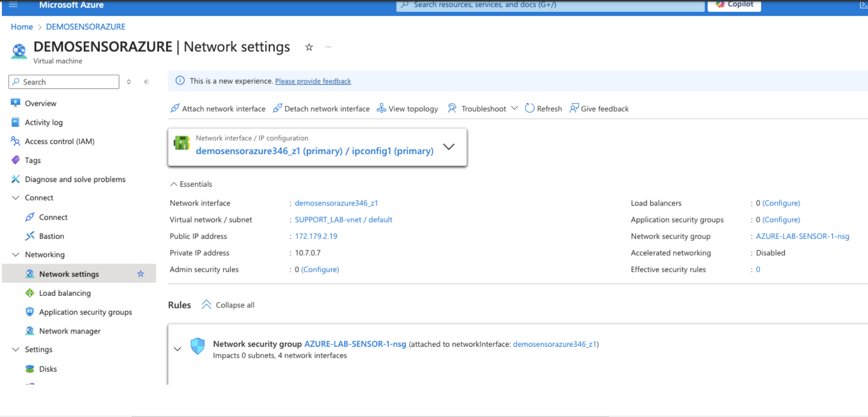The width and height of the screenshot is (868, 417).
Task: Collapse the Essentials section
Action: click(x=191, y=184)
